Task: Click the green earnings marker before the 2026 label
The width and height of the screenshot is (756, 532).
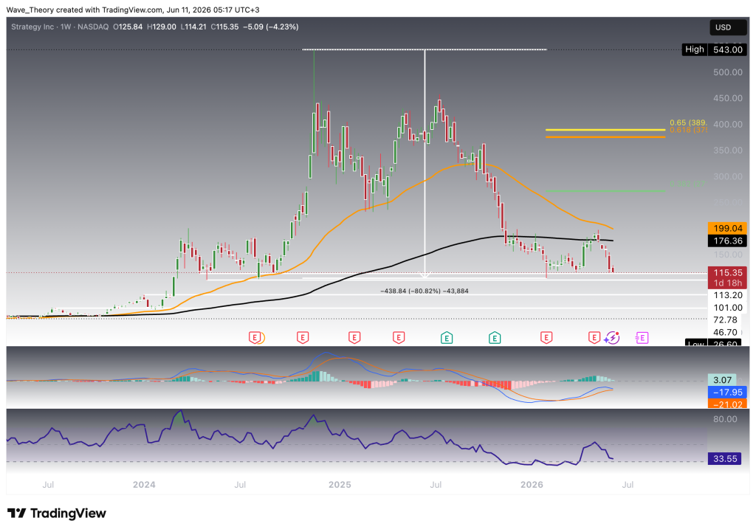Action: [494, 338]
